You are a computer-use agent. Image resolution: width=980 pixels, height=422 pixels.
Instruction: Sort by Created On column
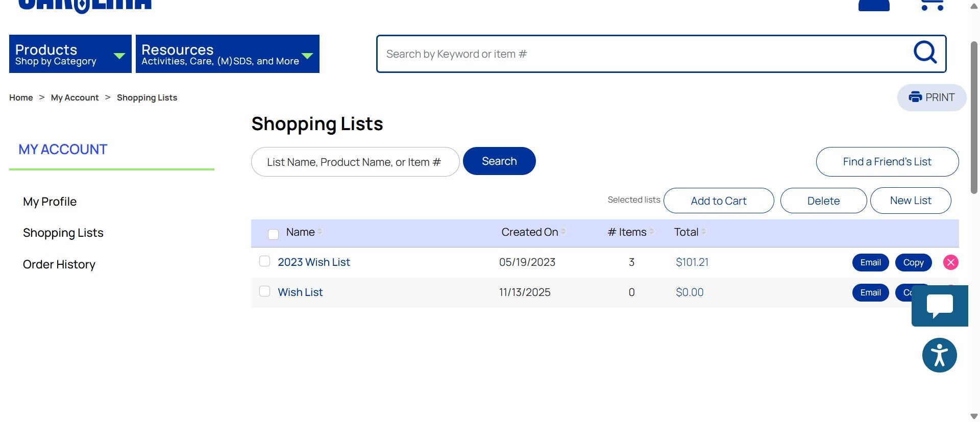coord(563,232)
